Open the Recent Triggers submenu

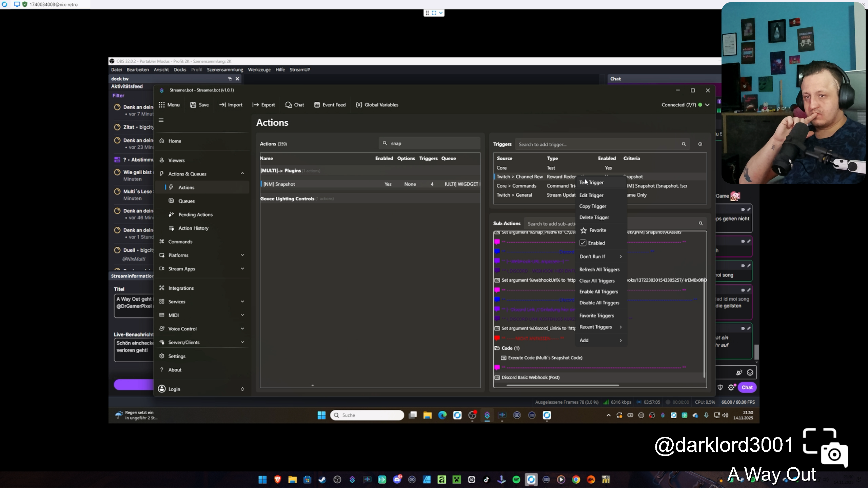pos(601,327)
